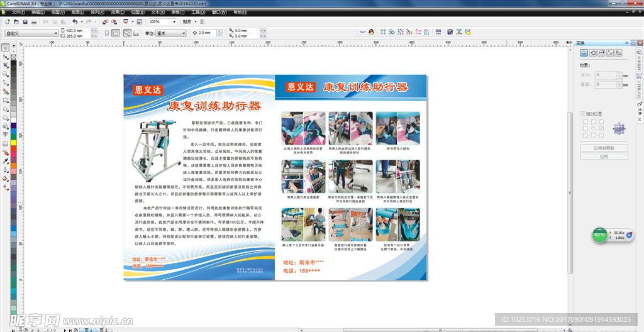Image resolution: width=644 pixels, height=332 pixels.
Task: Select the Rectangle tool
Action: tap(5, 100)
